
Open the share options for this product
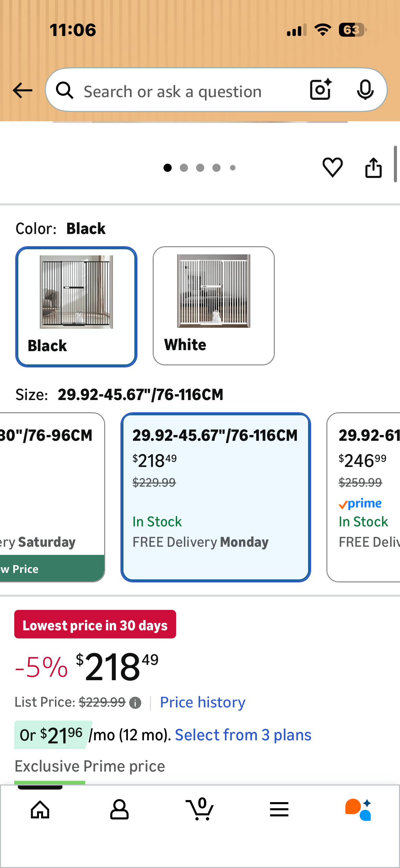click(374, 167)
